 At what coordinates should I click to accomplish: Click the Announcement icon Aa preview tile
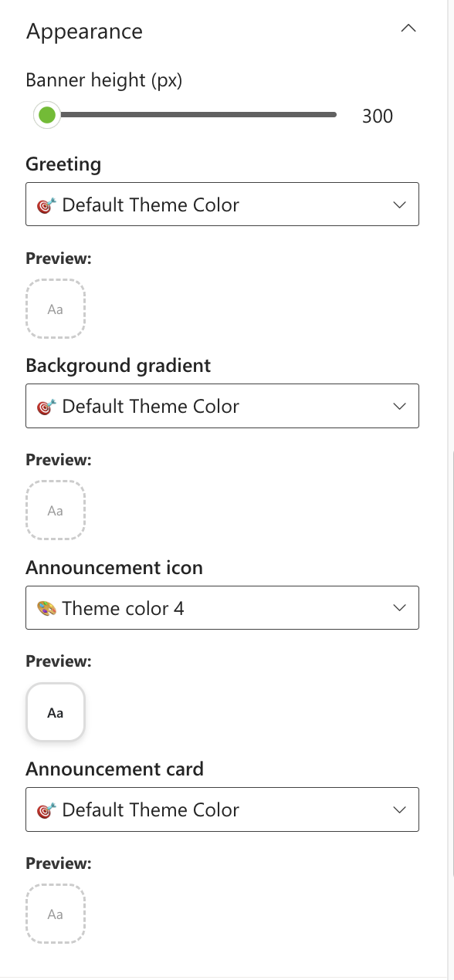coord(55,711)
